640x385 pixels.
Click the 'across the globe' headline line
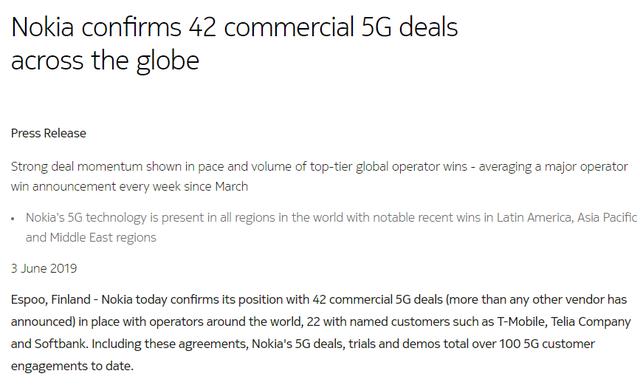105,61
